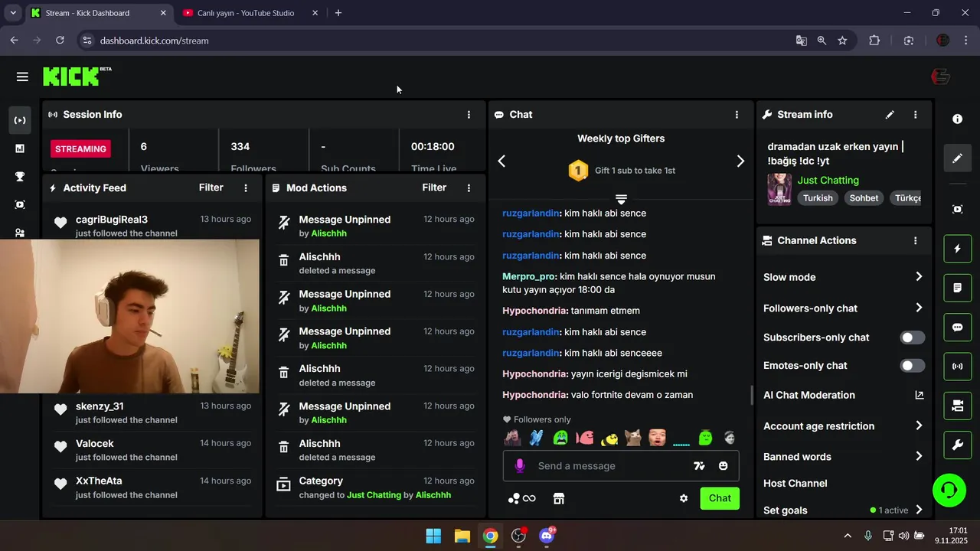Open the green headset support button

click(x=949, y=490)
